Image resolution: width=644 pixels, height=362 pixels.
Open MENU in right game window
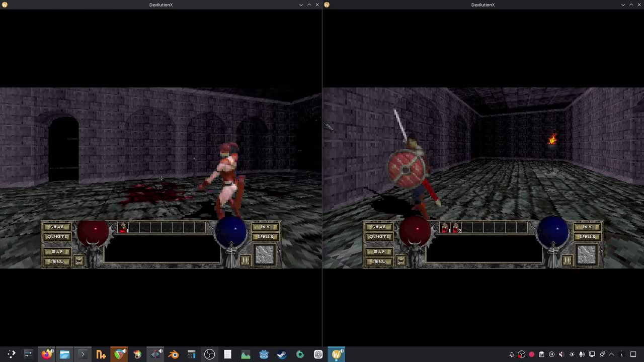click(379, 261)
